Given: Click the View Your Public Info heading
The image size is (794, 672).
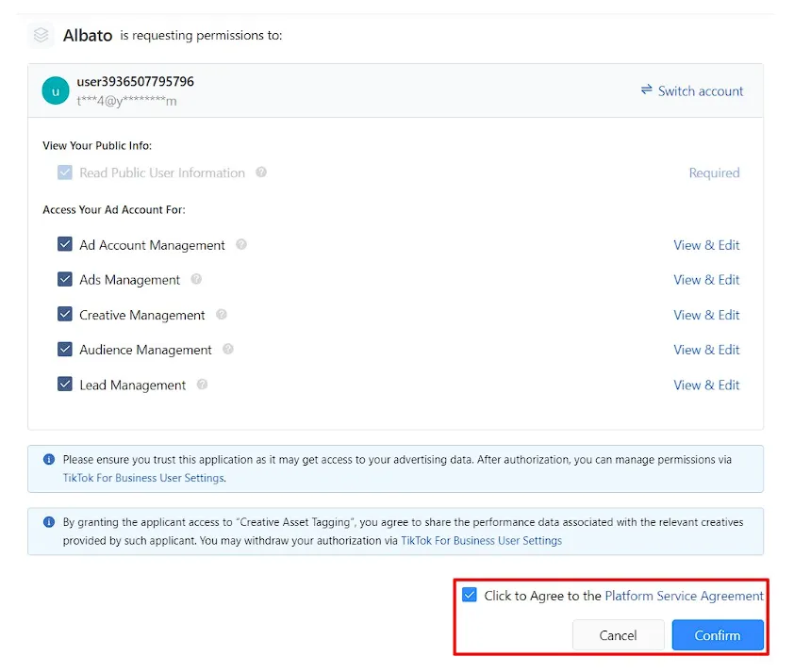Looking at the screenshot, I should tap(97, 146).
